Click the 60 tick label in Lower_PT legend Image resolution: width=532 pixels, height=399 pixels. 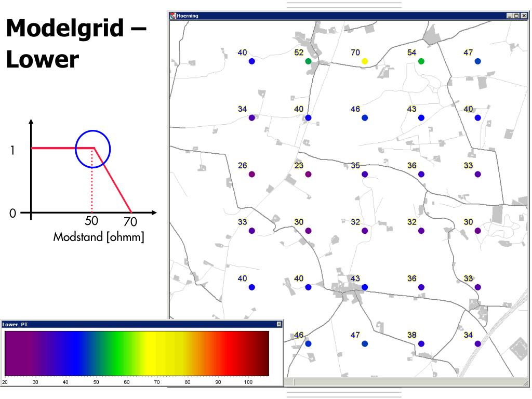point(127,382)
